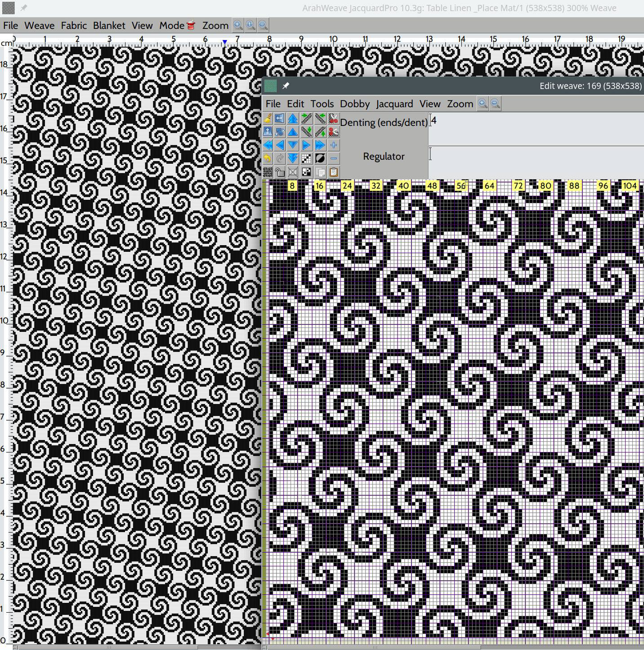Click the double left-arrow shift icon
The image size is (644, 650).
tap(268, 145)
